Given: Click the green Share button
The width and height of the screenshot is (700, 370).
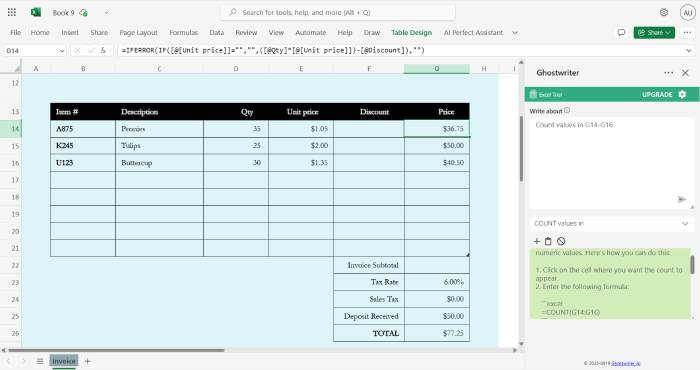Looking at the screenshot, I should coord(654,33).
